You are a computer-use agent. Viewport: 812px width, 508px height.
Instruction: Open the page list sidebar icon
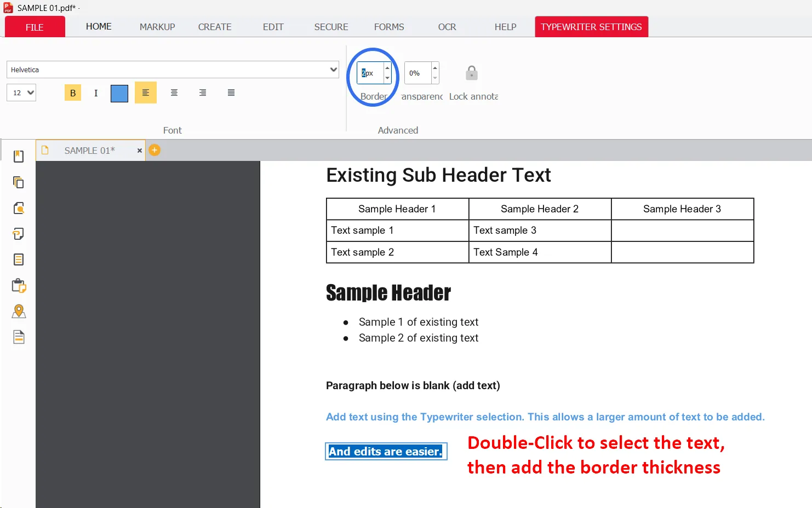click(x=19, y=259)
